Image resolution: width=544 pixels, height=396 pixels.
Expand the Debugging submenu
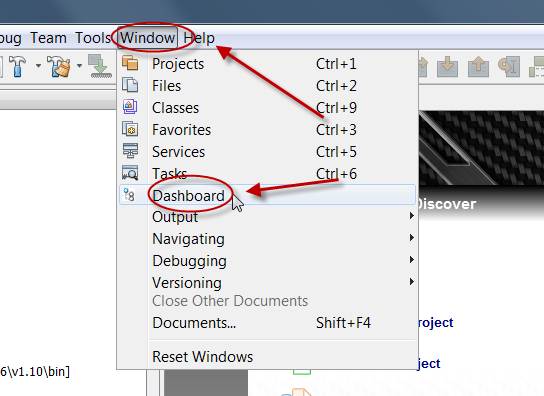click(267, 260)
